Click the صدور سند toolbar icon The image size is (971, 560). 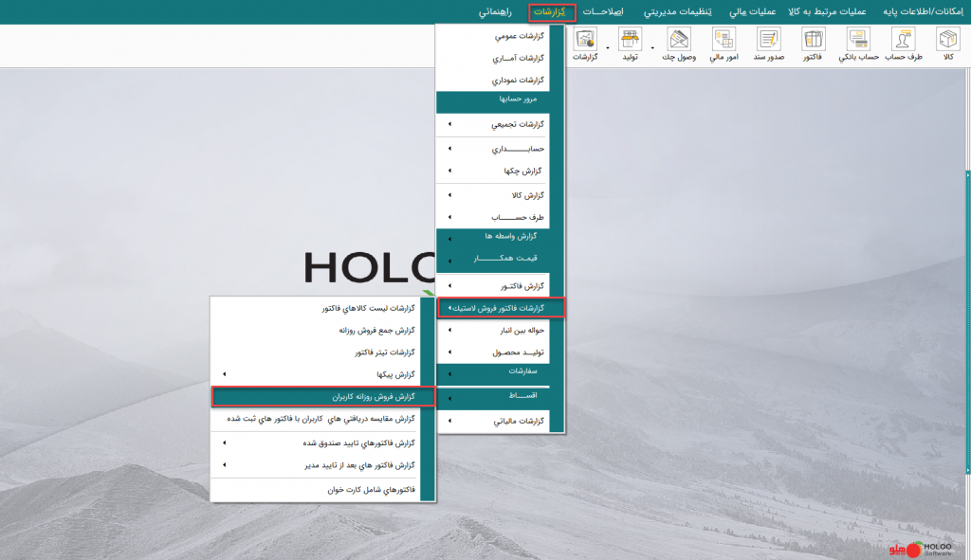pyautogui.click(x=768, y=44)
